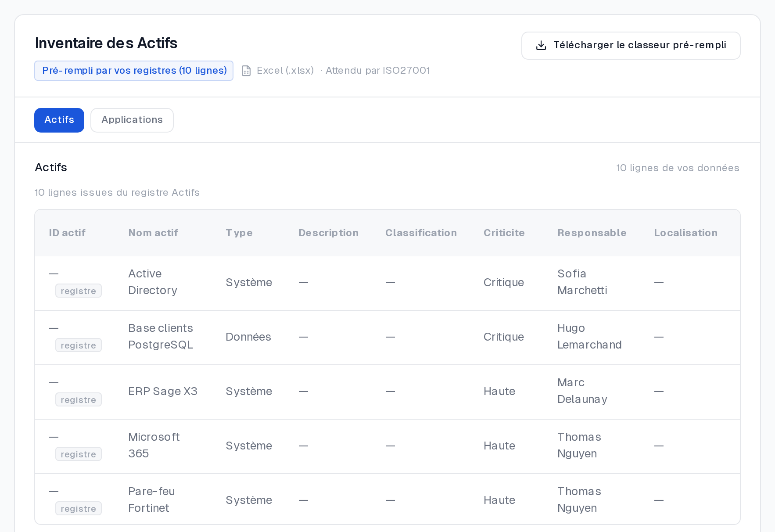Select responsible 'Marc Delaunay'

tap(582, 391)
